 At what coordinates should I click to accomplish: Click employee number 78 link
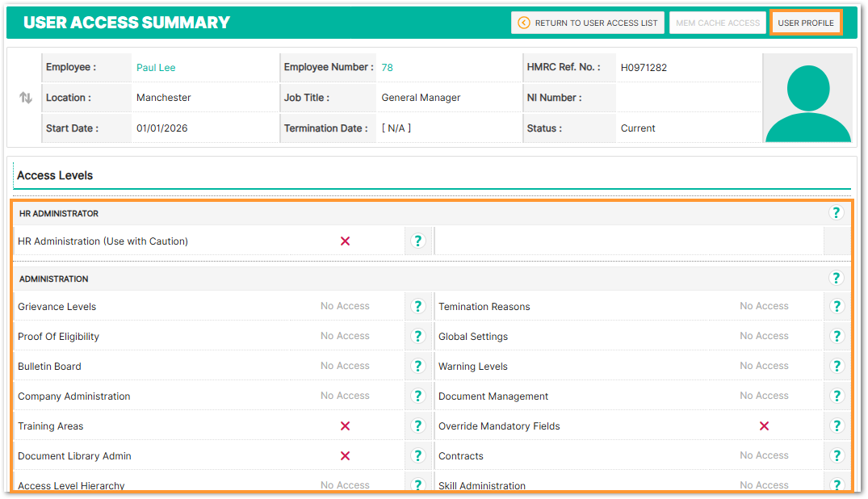tap(387, 68)
